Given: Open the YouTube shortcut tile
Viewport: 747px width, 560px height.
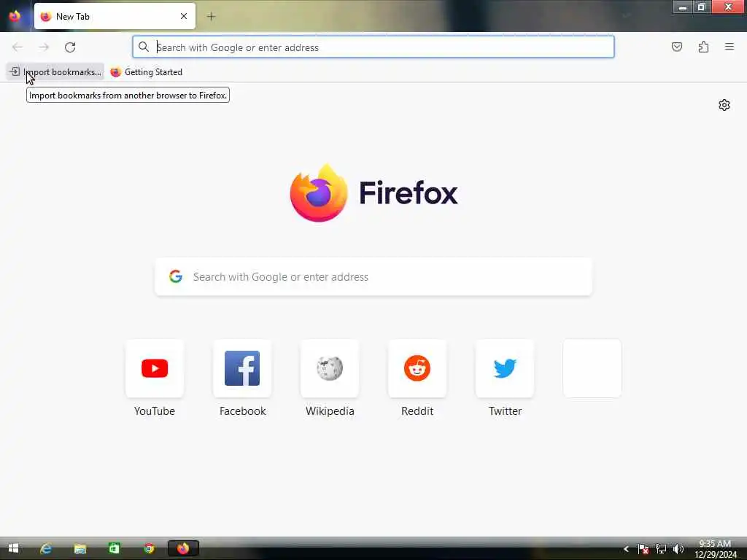Looking at the screenshot, I should 155,368.
